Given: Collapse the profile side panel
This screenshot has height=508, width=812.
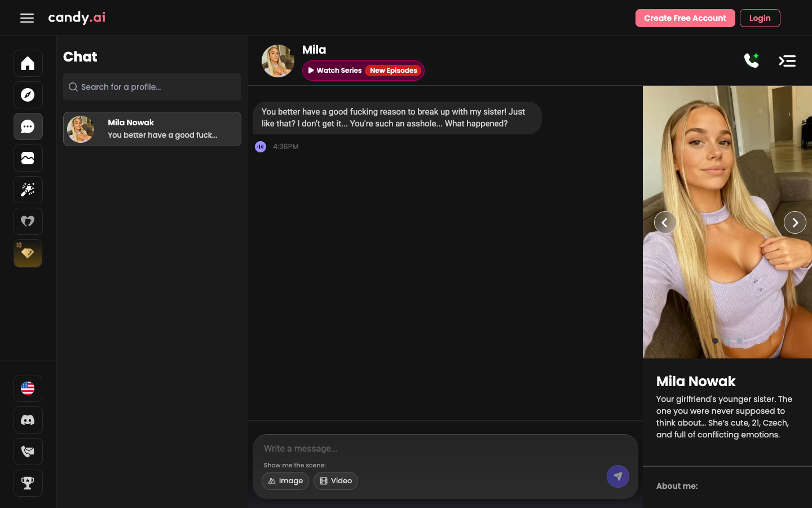Looking at the screenshot, I should point(787,60).
